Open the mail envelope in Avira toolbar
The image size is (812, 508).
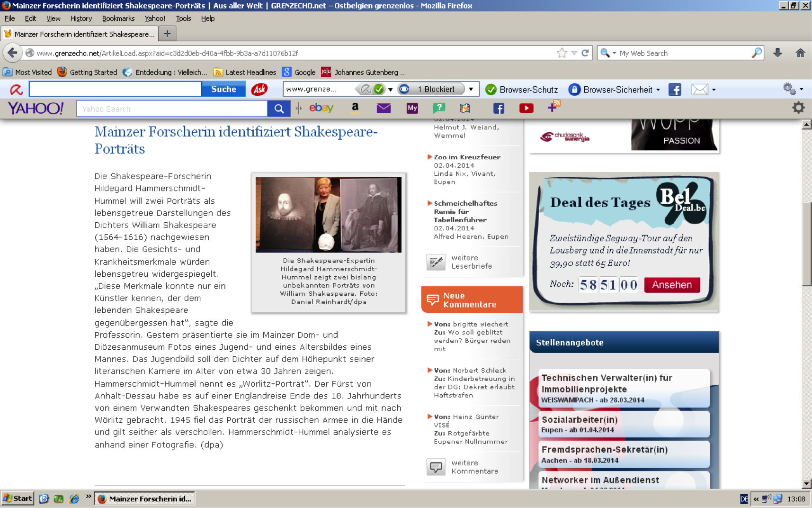(699, 90)
